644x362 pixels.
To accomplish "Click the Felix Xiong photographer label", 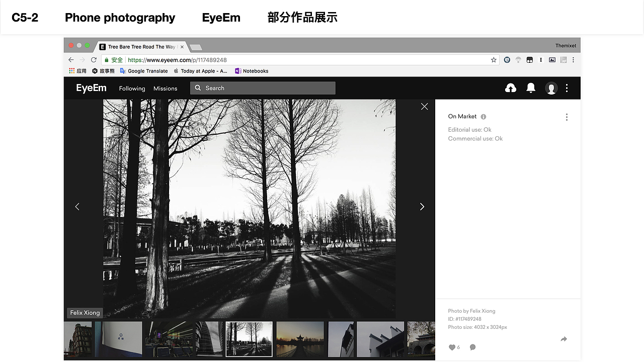I will click(x=85, y=313).
